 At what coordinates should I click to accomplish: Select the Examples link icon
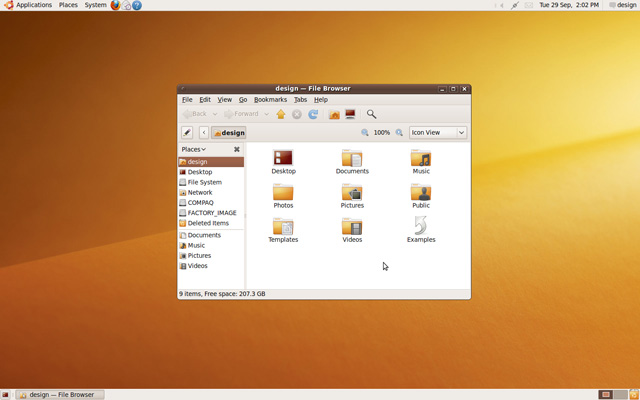tap(421, 226)
